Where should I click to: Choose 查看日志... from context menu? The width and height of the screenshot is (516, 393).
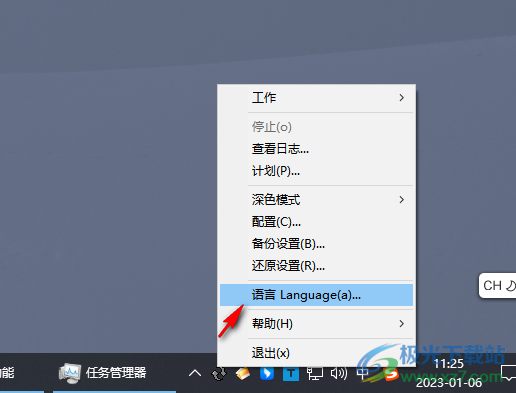coord(316,149)
